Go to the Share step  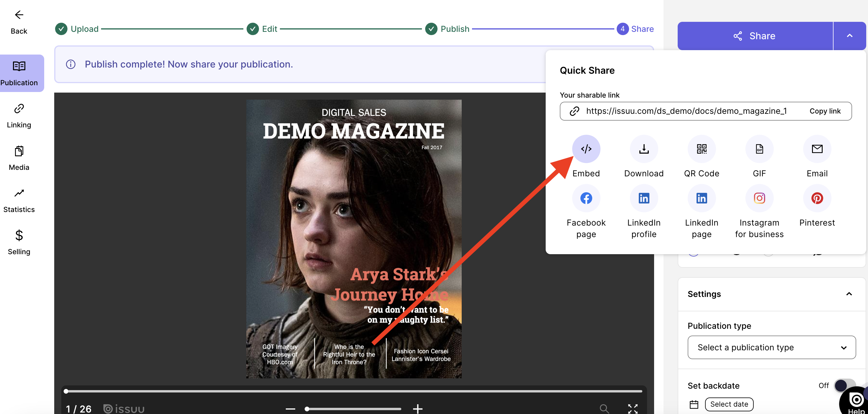coord(635,29)
